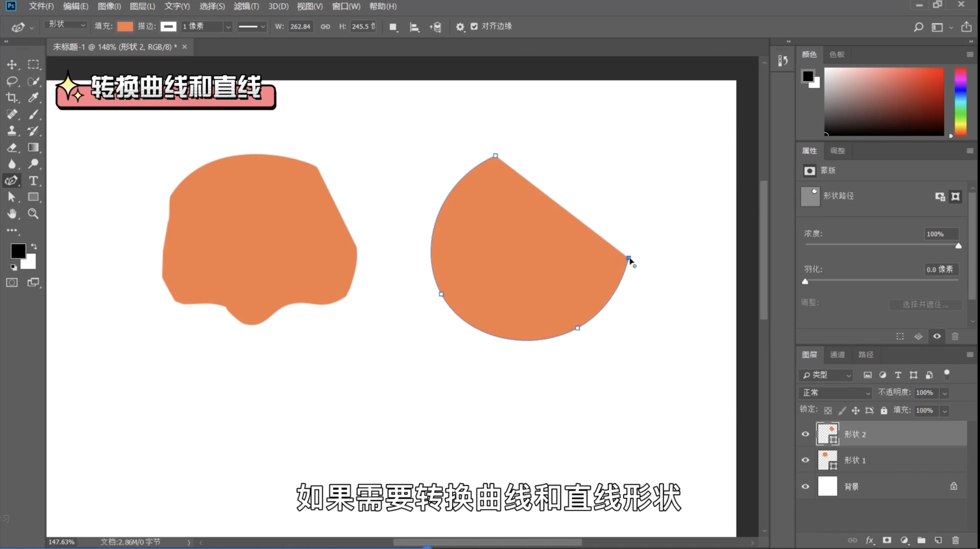Create a new layer via bottom icon

click(938, 540)
